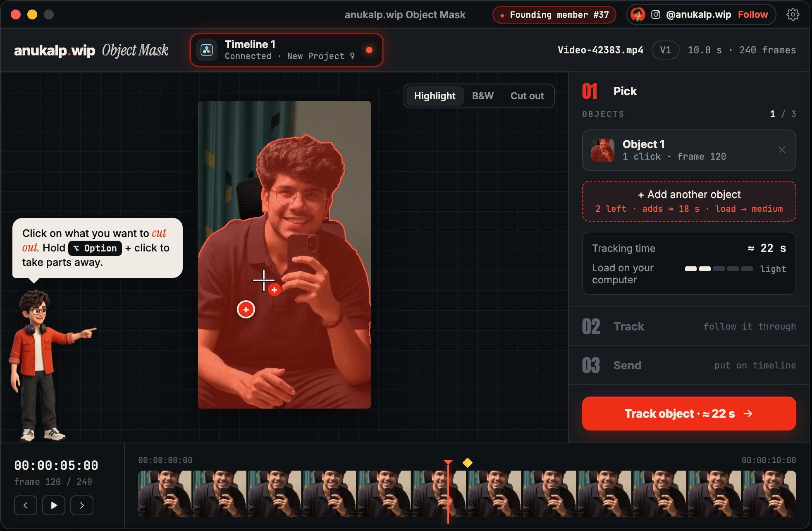Screen dimensions: 812x531
Task: Click the 00:00:05:00 timecode
Action: (x=56, y=465)
